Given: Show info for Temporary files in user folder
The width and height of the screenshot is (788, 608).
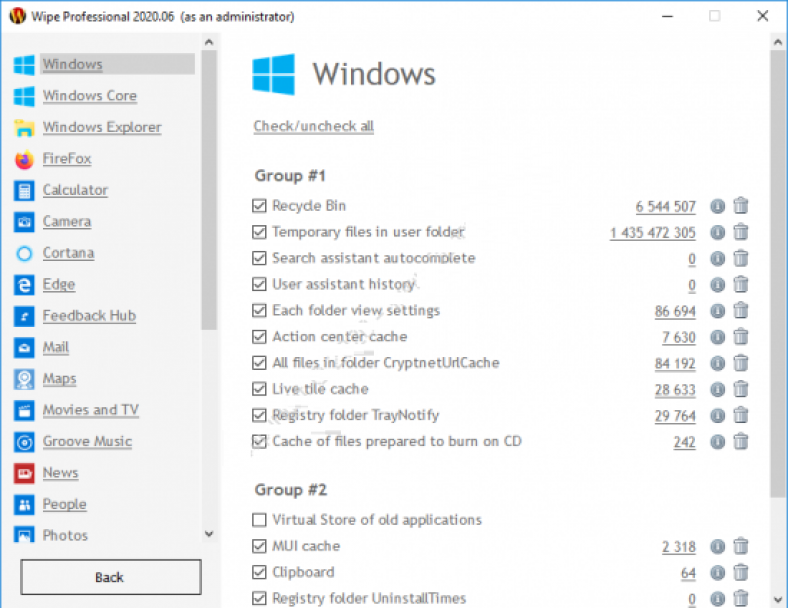Looking at the screenshot, I should [x=718, y=232].
